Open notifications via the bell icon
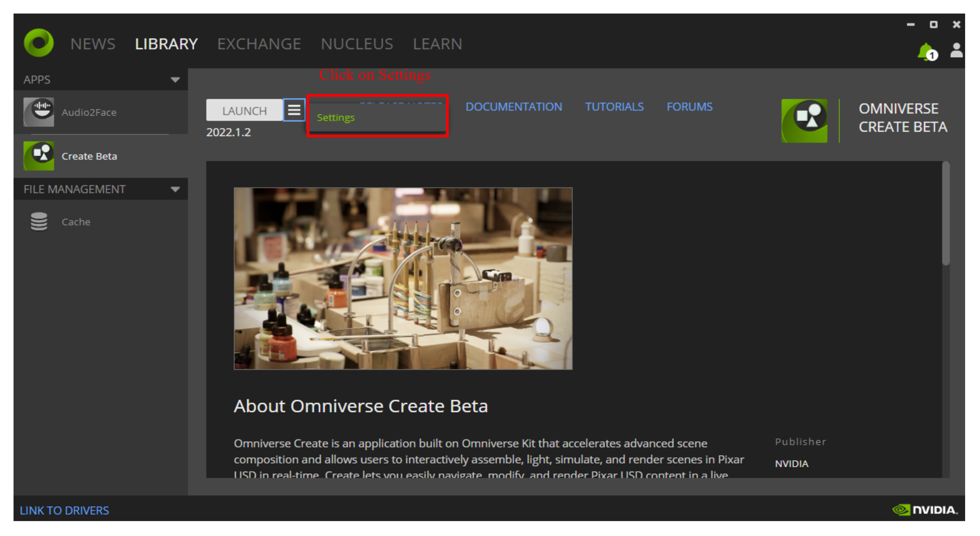 pyautogui.click(x=925, y=50)
